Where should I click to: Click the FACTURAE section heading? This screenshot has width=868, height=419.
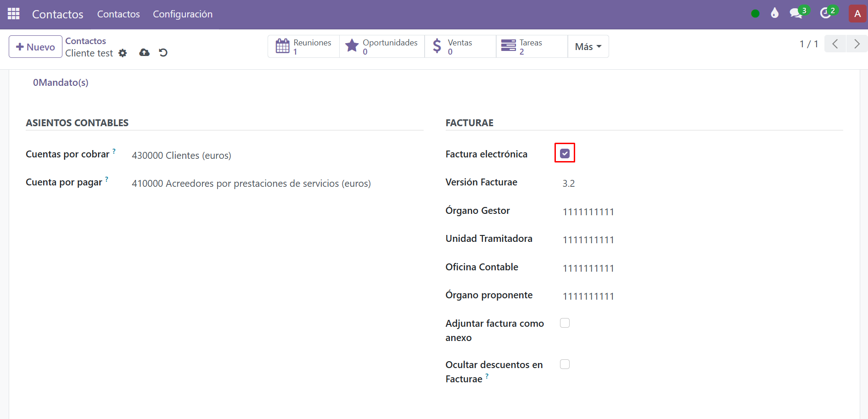click(469, 123)
